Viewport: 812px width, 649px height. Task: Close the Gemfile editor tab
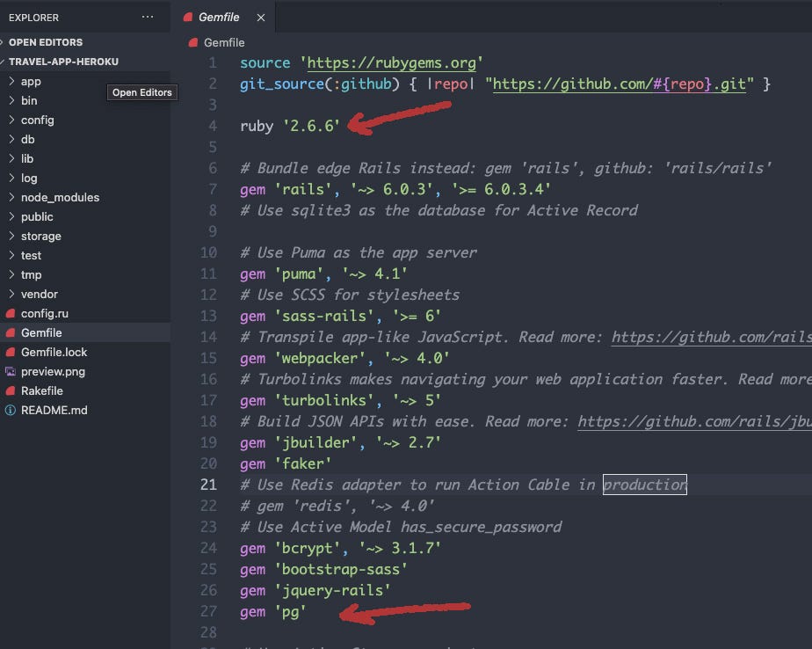coord(261,18)
